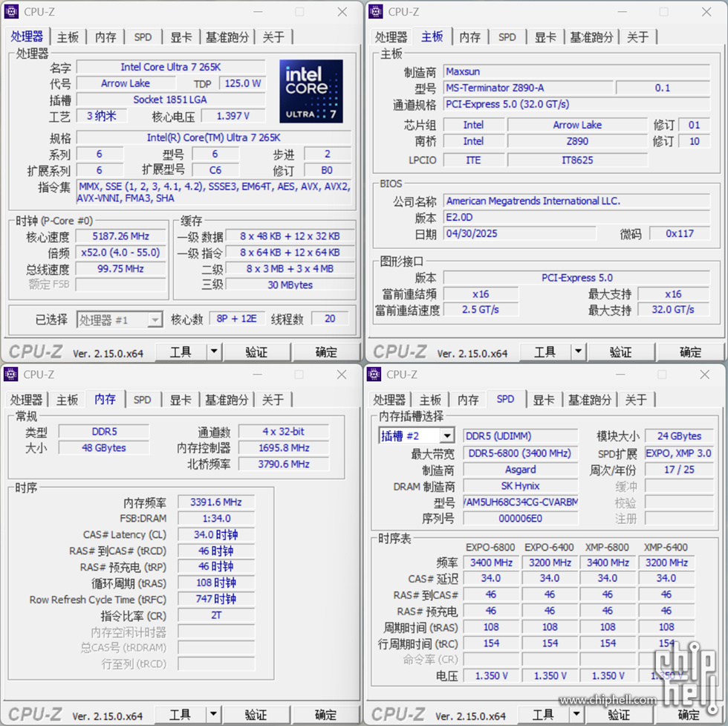This screenshot has width=728, height=726.
Task: Click the L3 cache value 30 MBytes
Action: pyautogui.click(x=290, y=285)
